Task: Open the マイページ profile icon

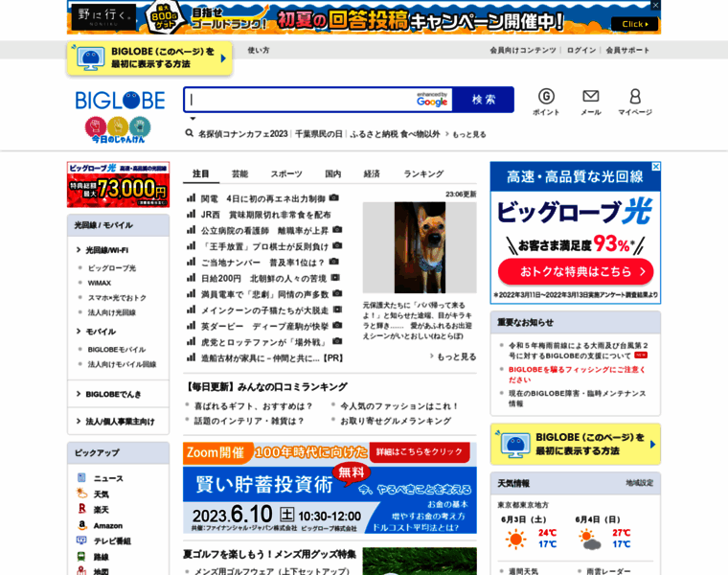Action: click(x=635, y=102)
